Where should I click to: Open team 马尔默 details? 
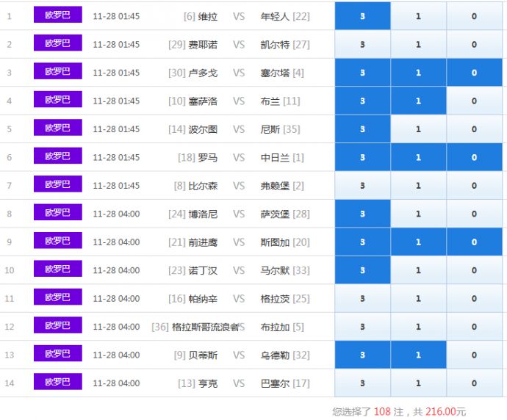pos(276,270)
